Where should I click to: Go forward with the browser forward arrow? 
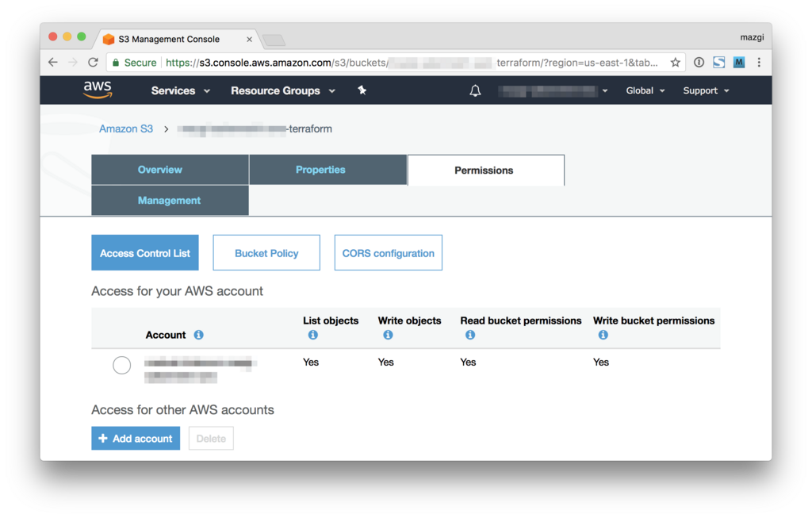coord(73,63)
